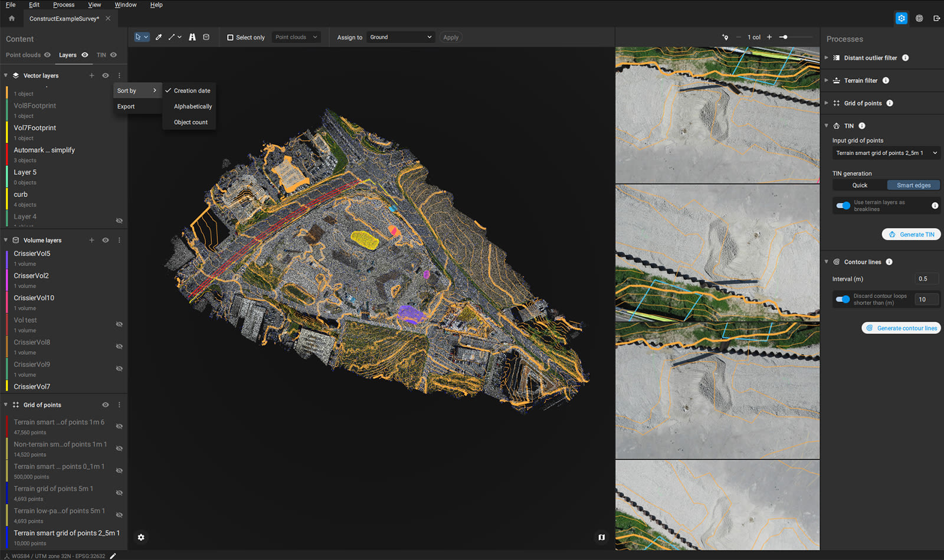The height and width of the screenshot is (560, 944).
Task: Open the Point clouds dropdown
Action: [x=296, y=37]
